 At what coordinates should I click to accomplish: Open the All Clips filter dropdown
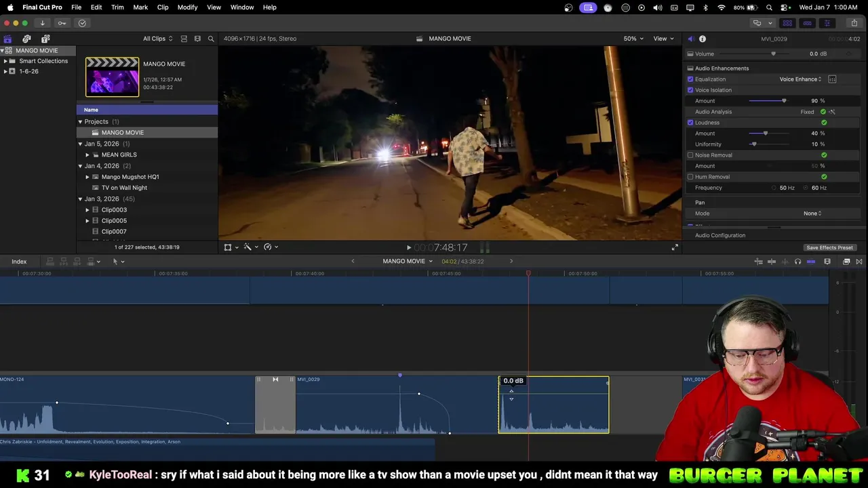pos(158,39)
